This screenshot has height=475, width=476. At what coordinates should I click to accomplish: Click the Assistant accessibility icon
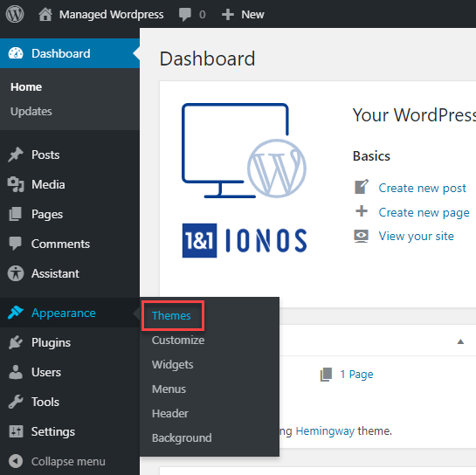[16, 273]
